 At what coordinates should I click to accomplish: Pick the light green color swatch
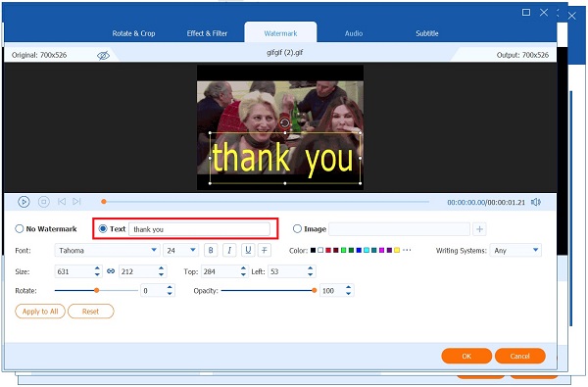tap(344, 250)
